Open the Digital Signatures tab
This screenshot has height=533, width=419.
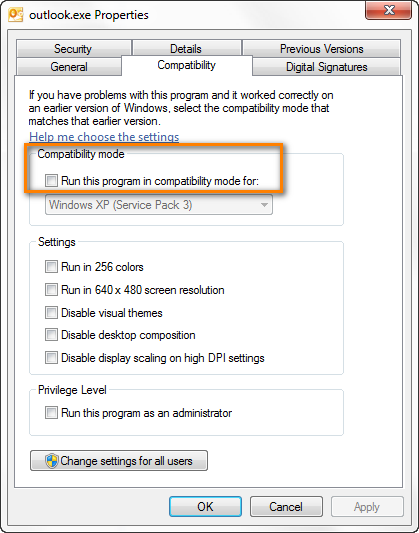click(327, 67)
